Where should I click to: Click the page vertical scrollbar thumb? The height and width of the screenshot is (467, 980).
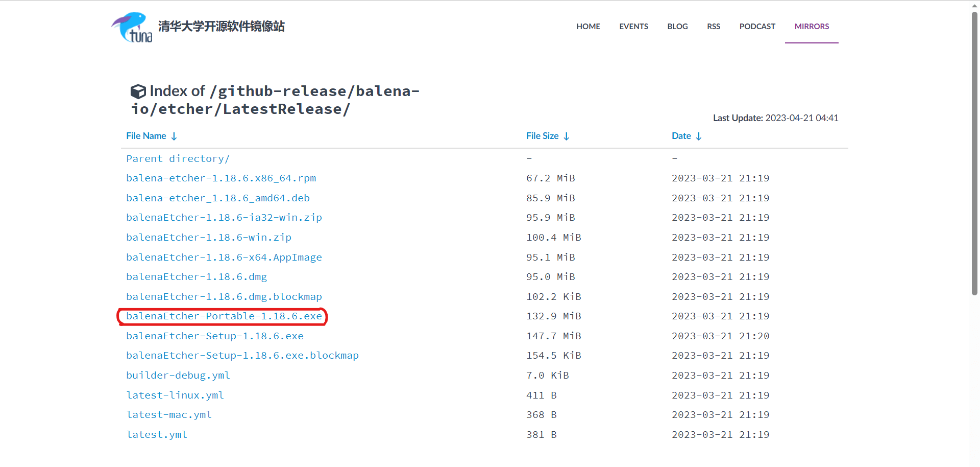(974, 154)
